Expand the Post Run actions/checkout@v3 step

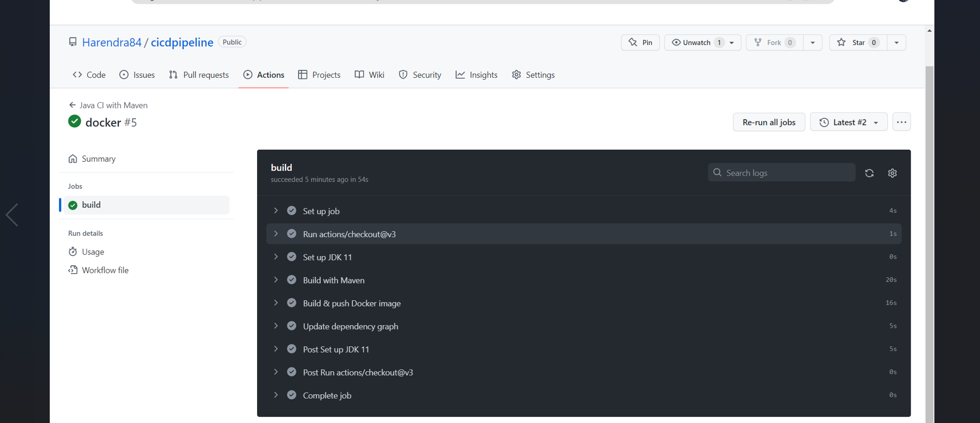(x=276, y=372)
